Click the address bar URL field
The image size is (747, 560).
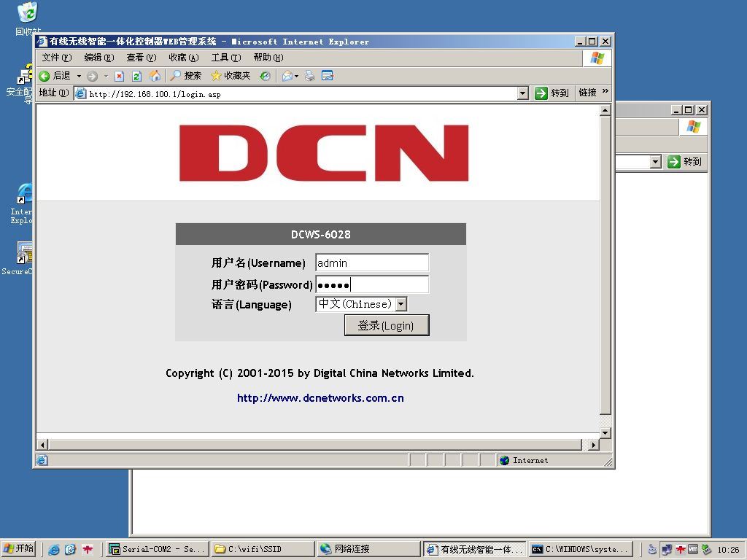[x=302, y=94]
